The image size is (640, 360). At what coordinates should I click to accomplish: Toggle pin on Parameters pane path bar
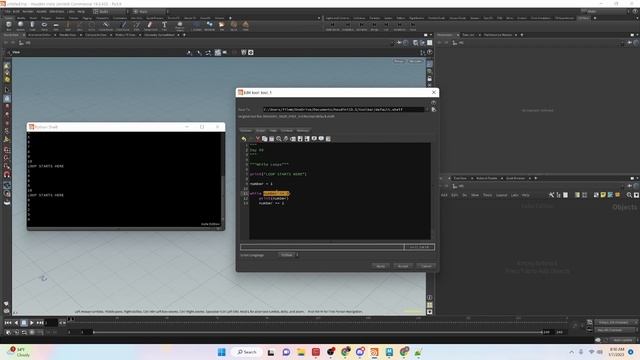point(630,42)
